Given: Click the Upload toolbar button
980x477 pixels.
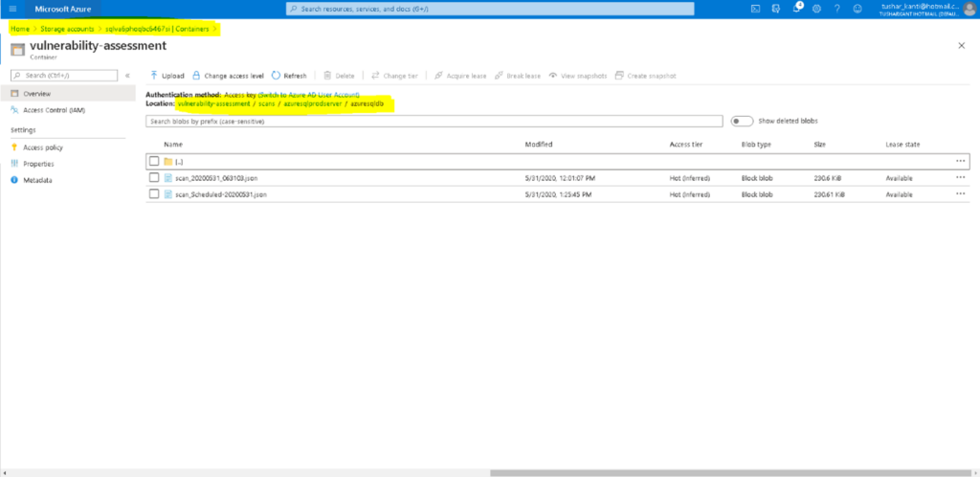Looking at the screenshot, I should (167, 76).
